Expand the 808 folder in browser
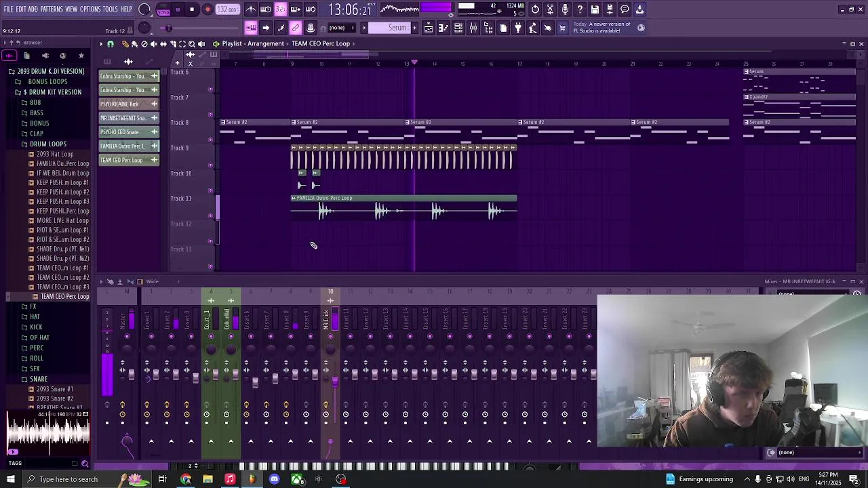The image size is (868, 488). pos(35,102)
